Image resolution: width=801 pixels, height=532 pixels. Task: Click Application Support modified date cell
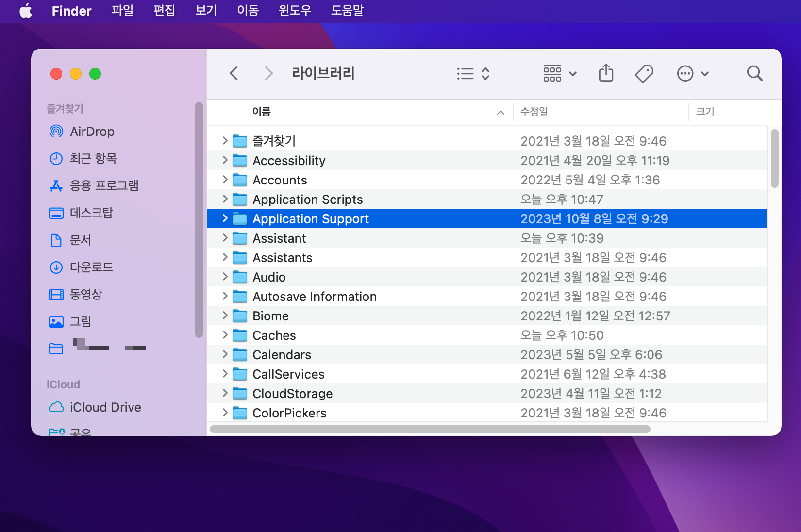pos(594,219)
